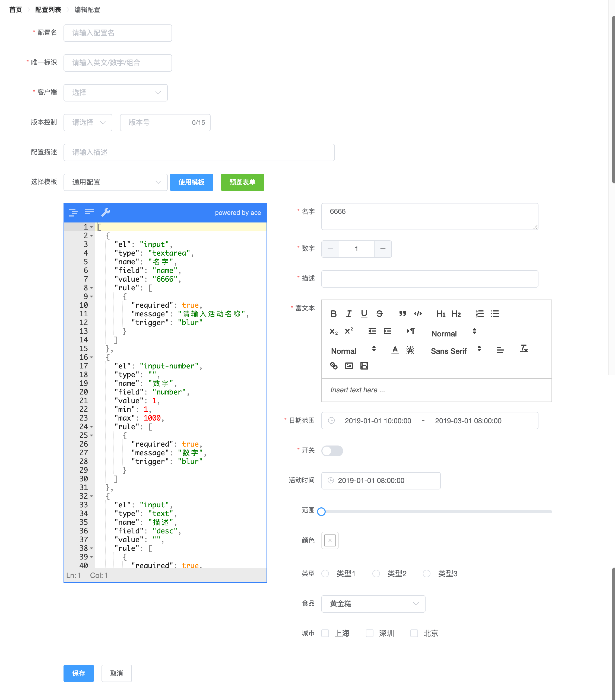This screenshot has height=700, width=615.
Task: Open the 食品 dropdown showing 黄金糕
Action: 373,604
